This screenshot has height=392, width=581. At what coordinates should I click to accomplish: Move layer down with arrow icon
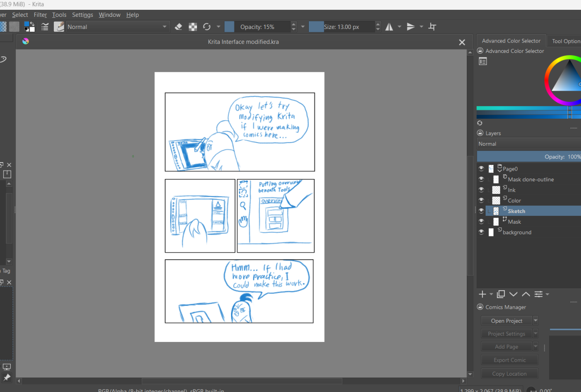pyautogui.click(x=513, y=294)
